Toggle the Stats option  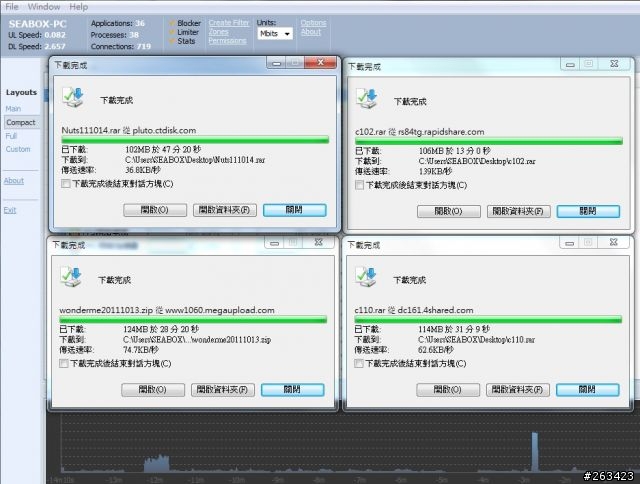point(182,41)
